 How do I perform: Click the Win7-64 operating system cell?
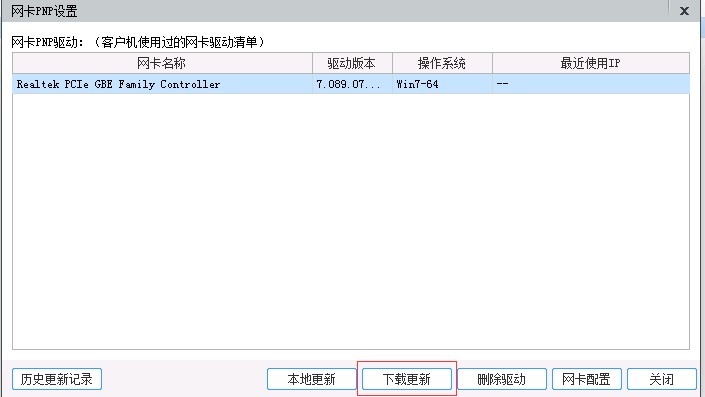[x=442, y=84]
